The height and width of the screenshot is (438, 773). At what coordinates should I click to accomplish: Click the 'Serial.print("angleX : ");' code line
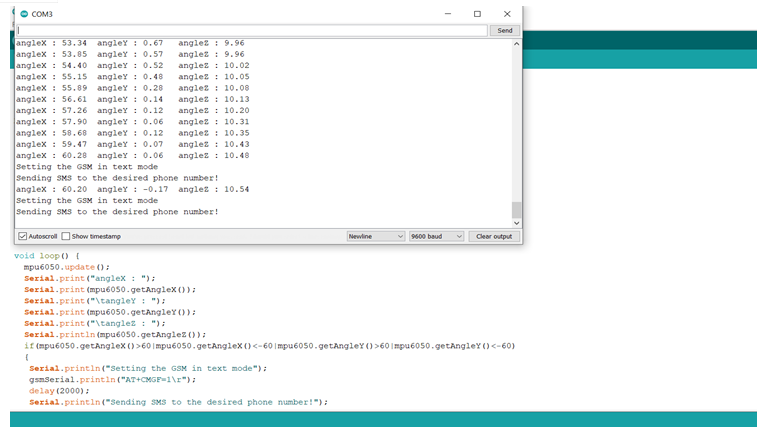click(x=90, y=278)
